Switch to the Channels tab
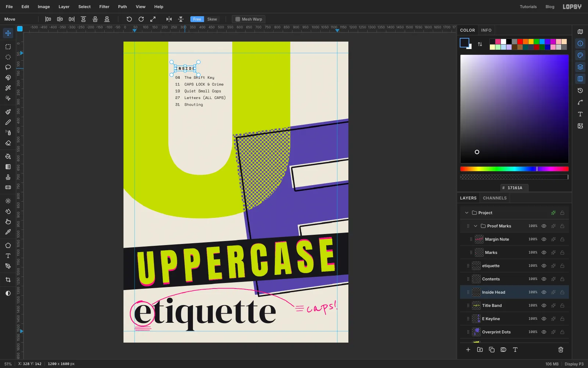The height and width of the screenshot is (368, 588). [x=495, y=198]
